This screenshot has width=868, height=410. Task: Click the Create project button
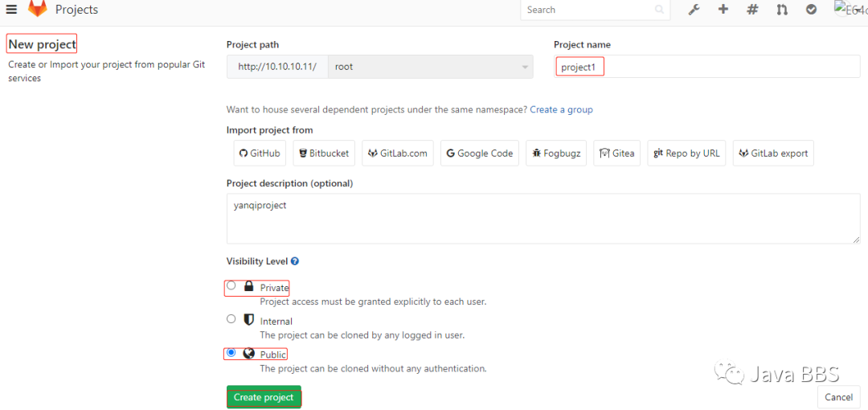264,397
